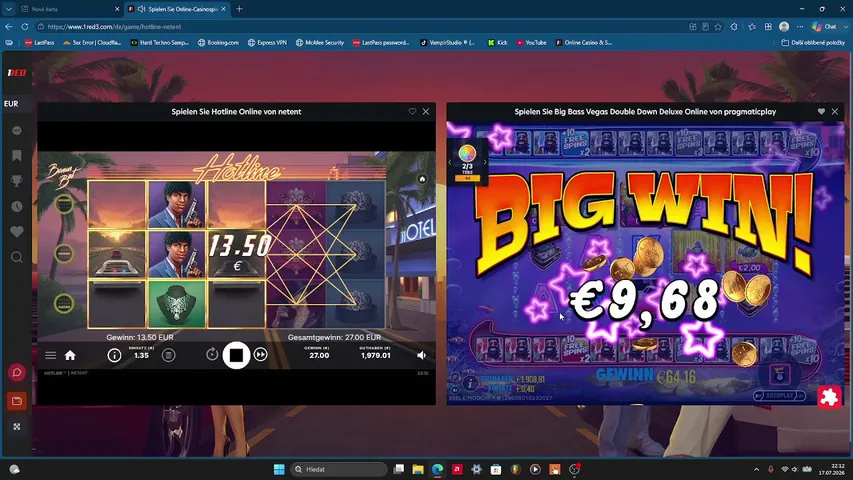
Task: Close the Big Bass Vegas game panel
Action: [x=835, y=111]
